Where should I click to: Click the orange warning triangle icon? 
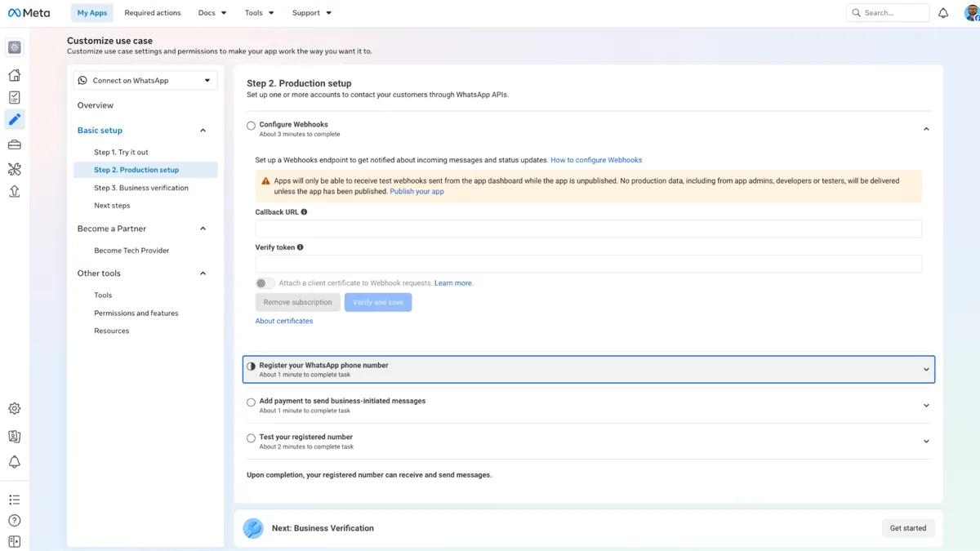pos(265,181)
